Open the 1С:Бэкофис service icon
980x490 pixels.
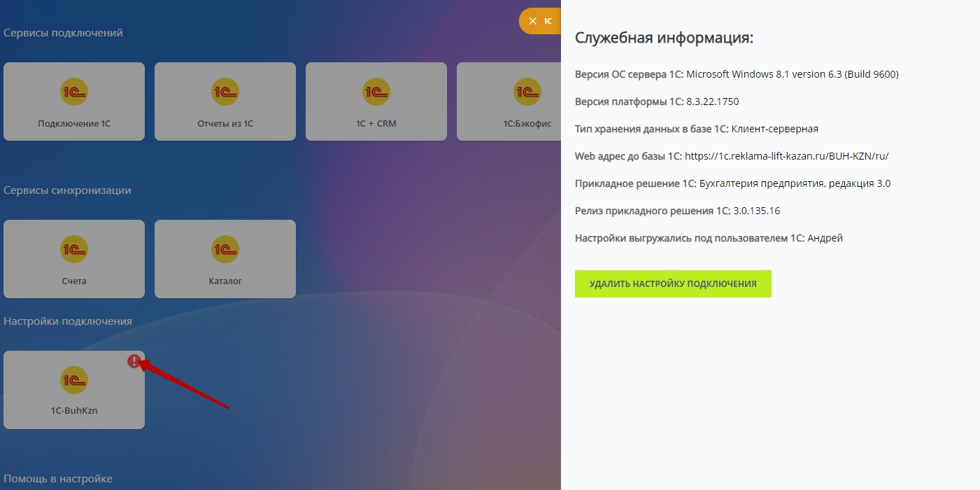[x=527, y=92]
